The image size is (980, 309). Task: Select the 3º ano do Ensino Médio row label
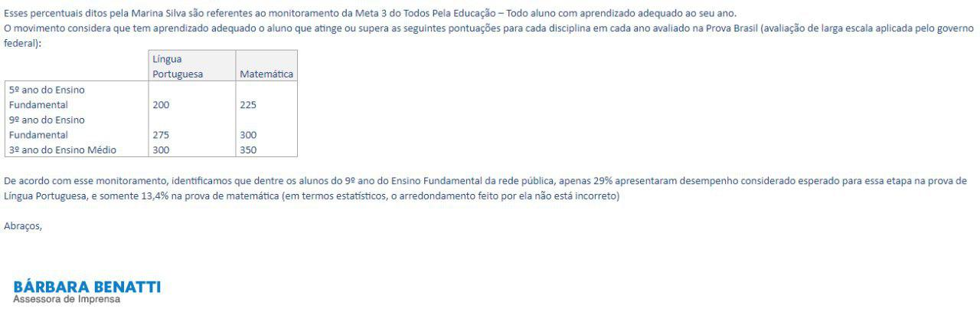coord(77,150)
